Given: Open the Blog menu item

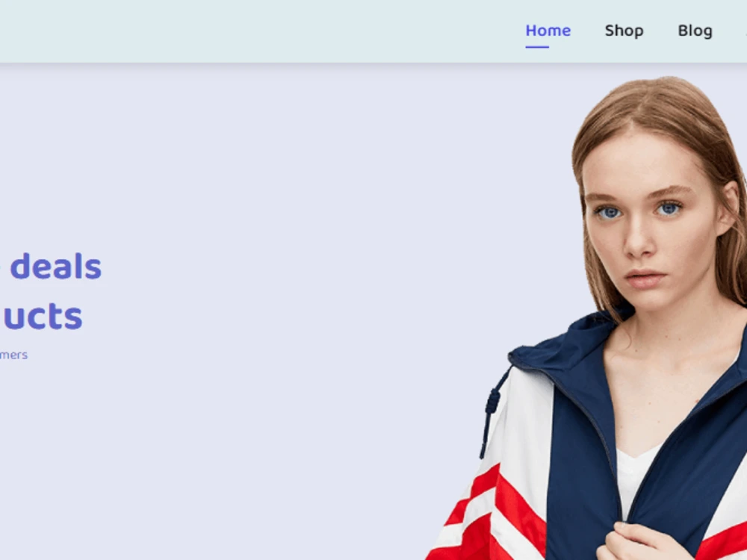Looking at the screenshot, I should 695,31.
